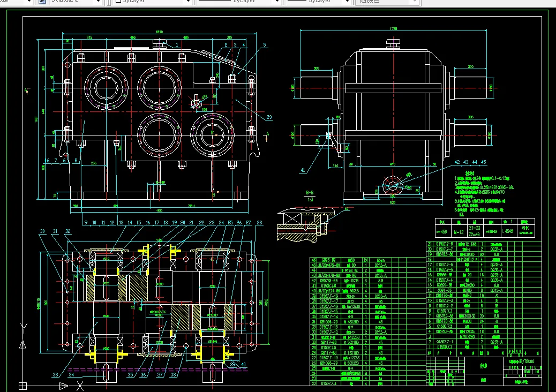Click part balloon number 2

(226, 44)
